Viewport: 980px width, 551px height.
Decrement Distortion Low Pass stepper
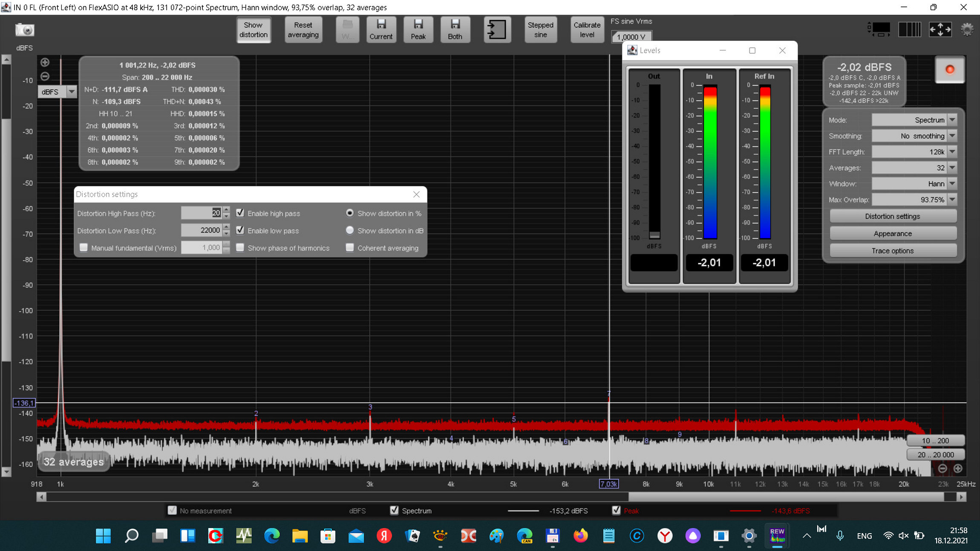pyautogui.click(x=226, y=233)
